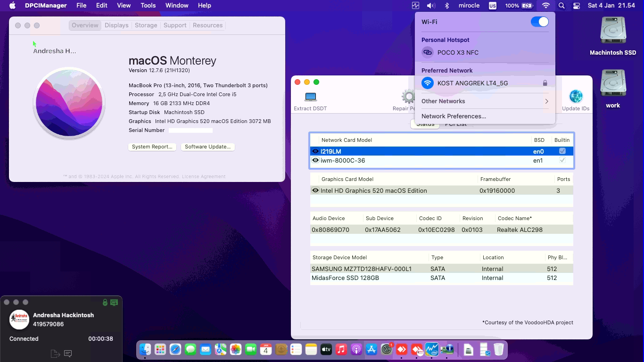Open Mail from the dock
The image size is (644, 362).
click(x=206, y=349)
